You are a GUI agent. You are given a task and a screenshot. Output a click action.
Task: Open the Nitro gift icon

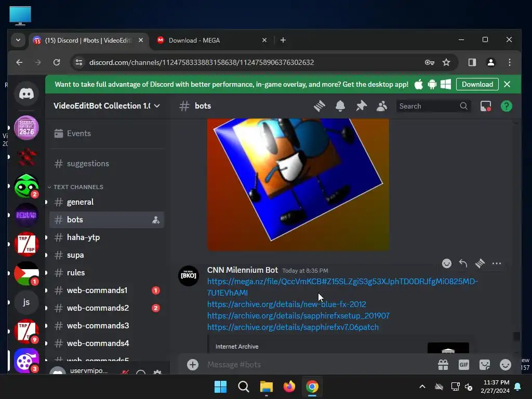click(x=443, y=364)
